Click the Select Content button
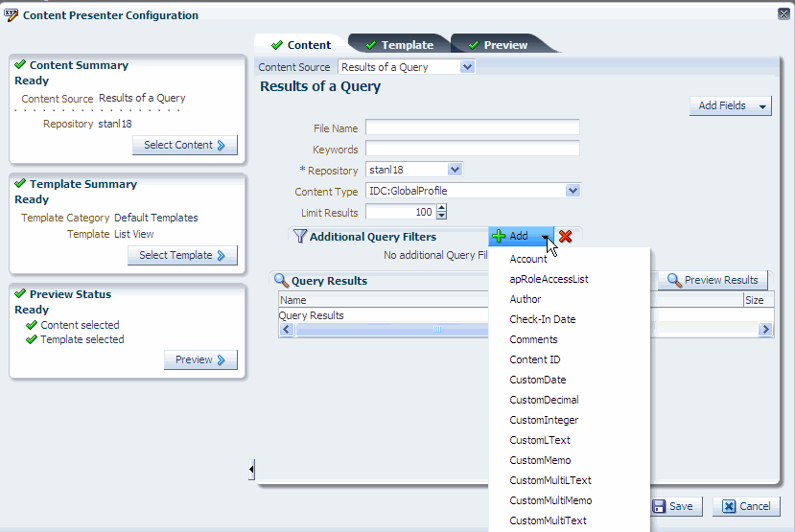Image resolution: width=795 pixels, height=532 pixels. click(x=184, y=145)
